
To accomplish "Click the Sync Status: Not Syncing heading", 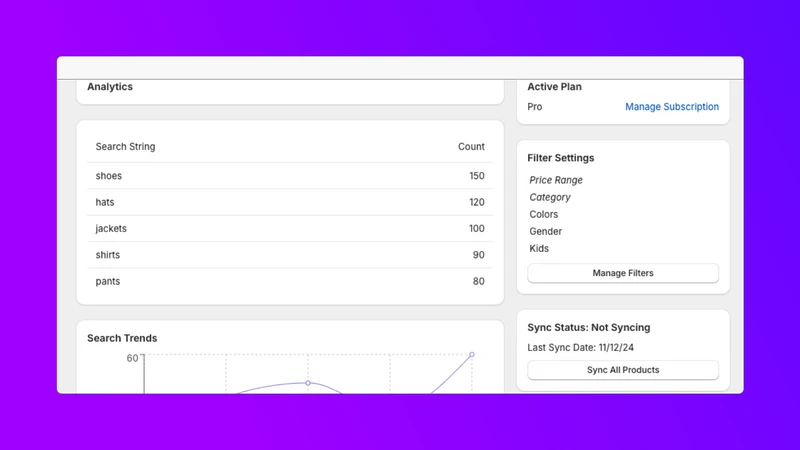I will pyautogui.click(x=588, y=328).
